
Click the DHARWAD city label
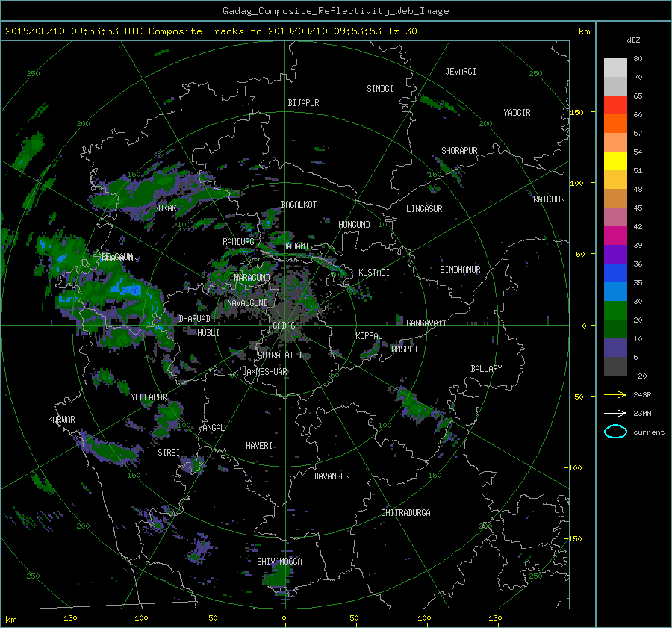tap(194, 319)
